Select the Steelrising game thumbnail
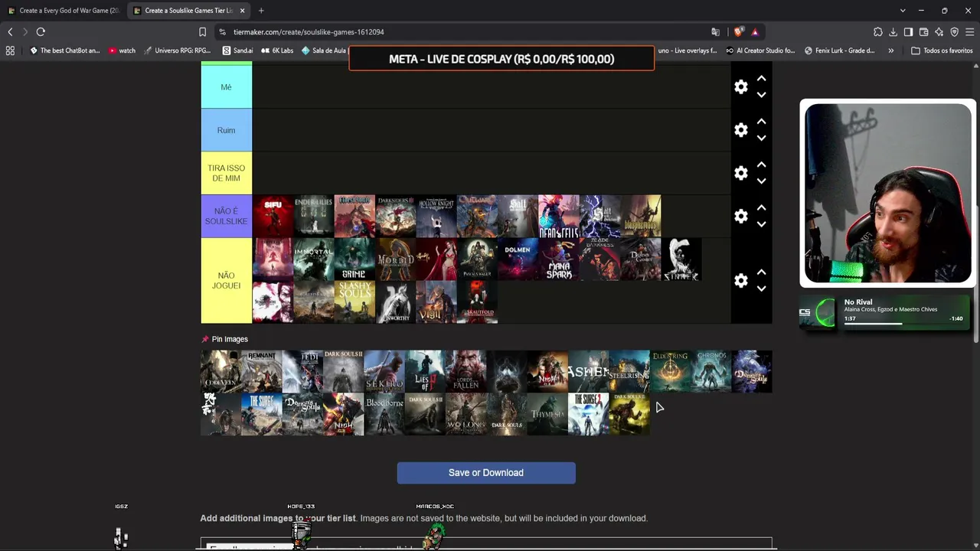This screenshot has width=980, height=551. (629, 371)
